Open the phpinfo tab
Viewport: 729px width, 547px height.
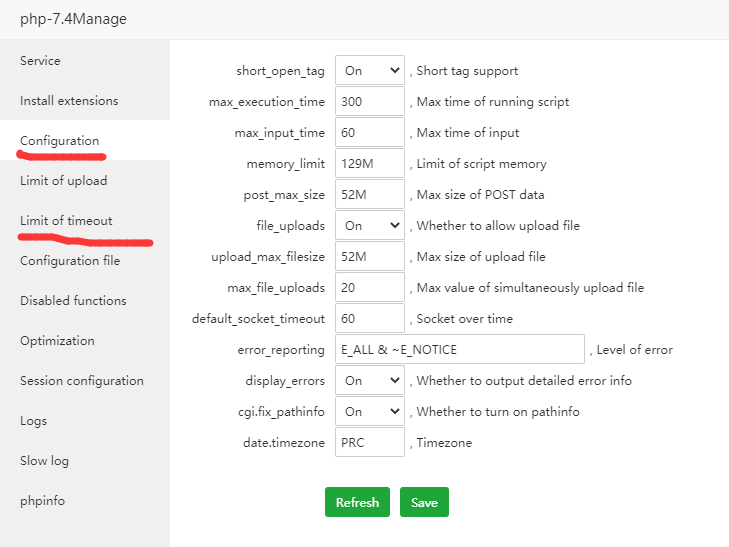tap(42, 501)
